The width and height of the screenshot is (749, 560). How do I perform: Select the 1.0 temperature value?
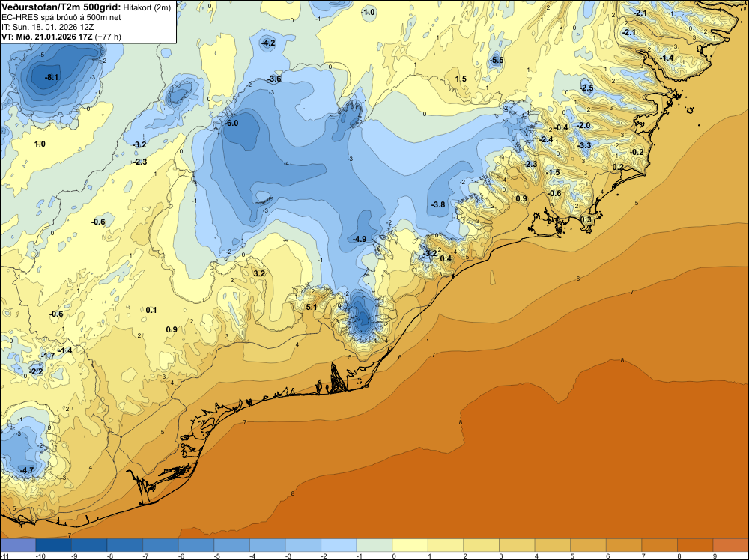(x=40, y=144)
